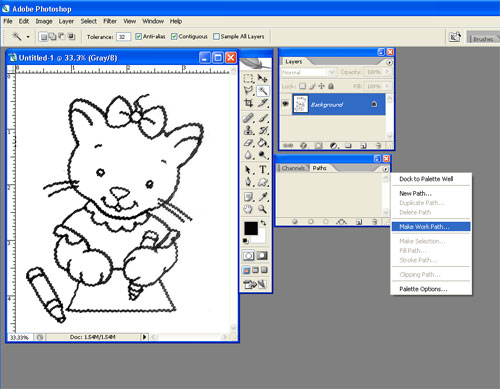Viewport: 500px width, 389px height.
Task: Open the Paths palette flyout menu arrow
Action: 385,169
